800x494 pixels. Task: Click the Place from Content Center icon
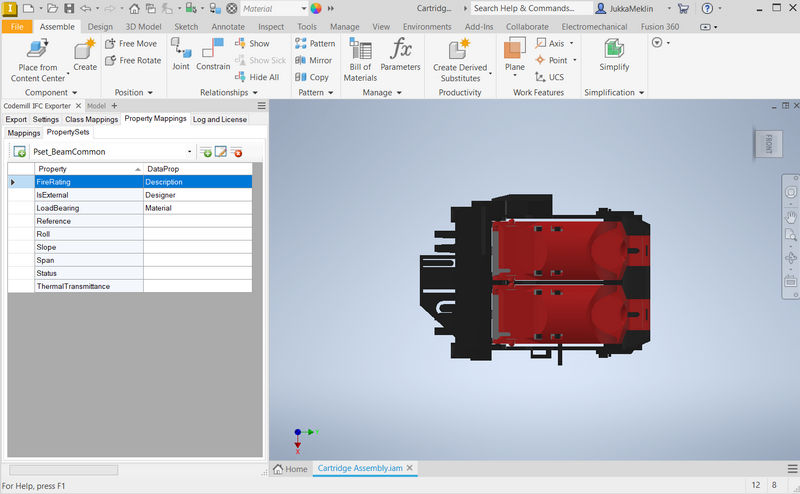39,48
